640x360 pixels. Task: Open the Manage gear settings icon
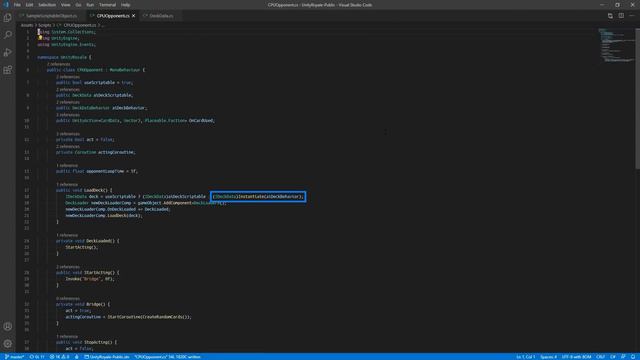pos(7,344)
